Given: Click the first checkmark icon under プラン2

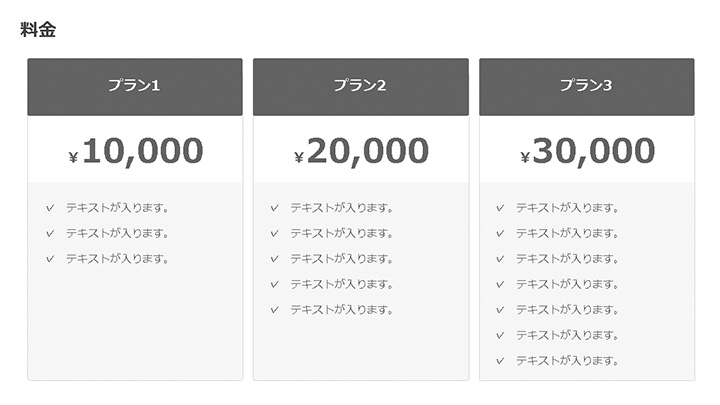Looking at the screenshot, I should tap(274, 208).
